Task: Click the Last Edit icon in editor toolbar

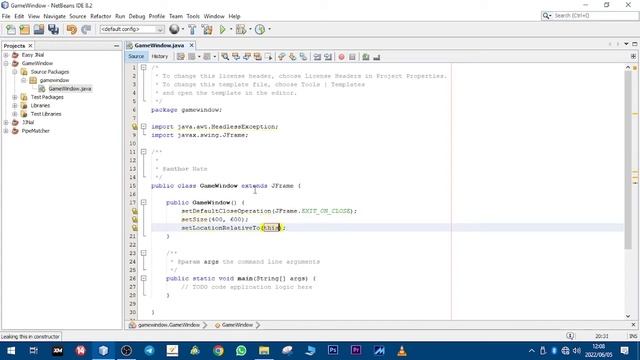Action: tap(181, 57)
